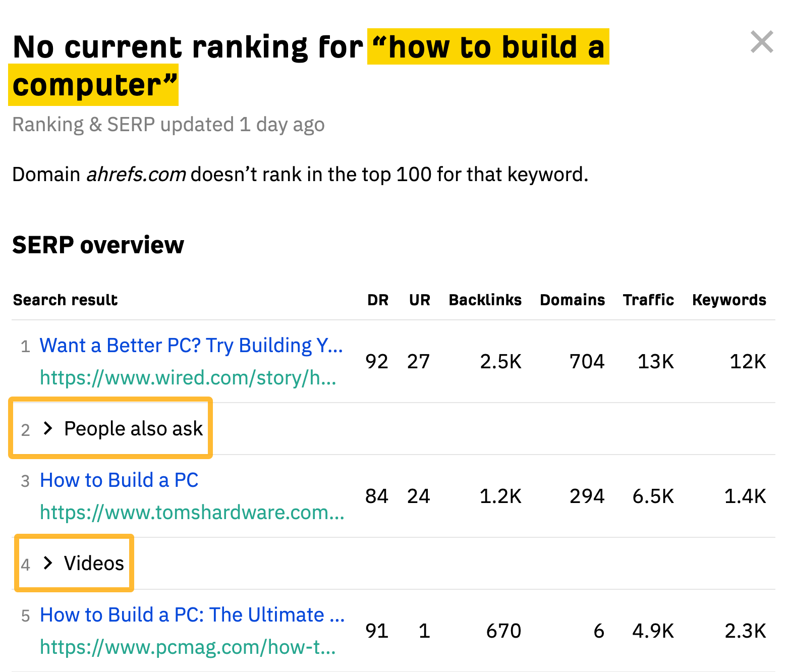Close the ranking overlay
The image size is (789, 672).
[x=762, y=42]
